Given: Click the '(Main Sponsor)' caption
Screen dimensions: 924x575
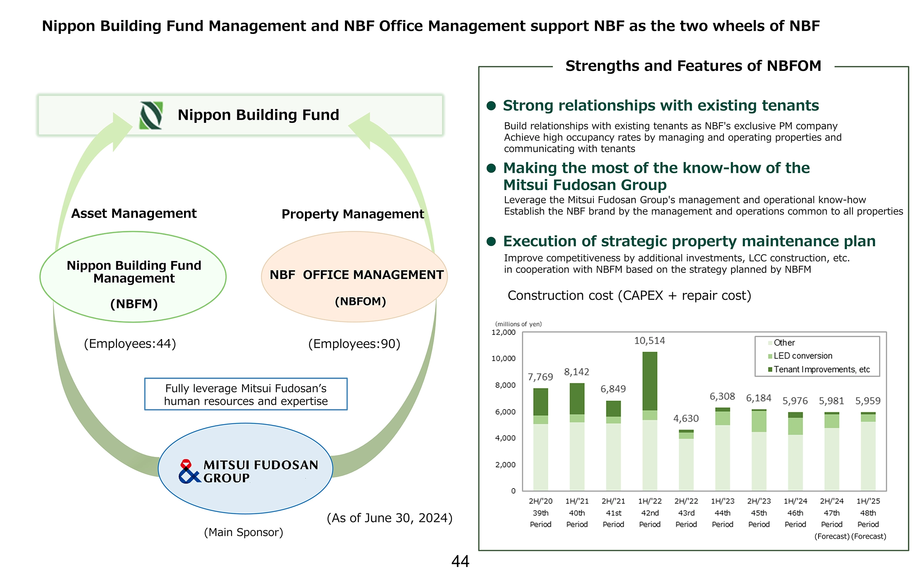Looking at the screenshot, I should point(244,532).
